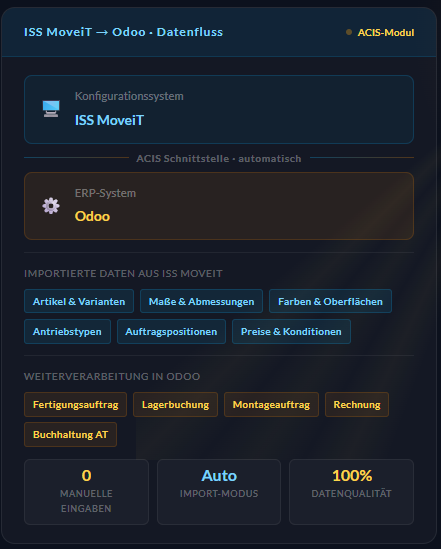Open the Auftragspositionen tag
Image resolution: width=441 pixels, height=549 pixels.
(x=172, y=331)
